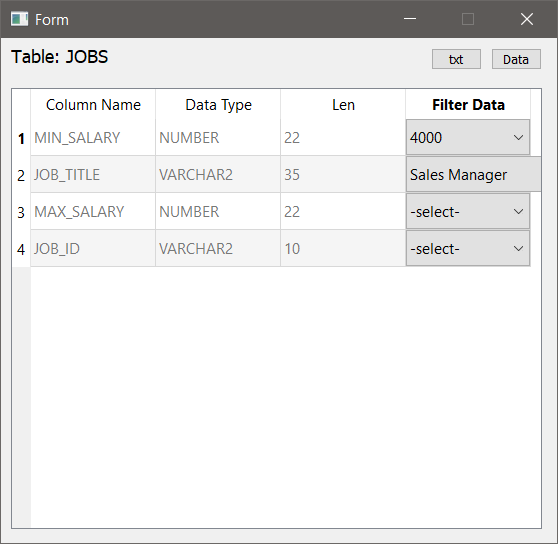Select NUMBER data type in MIN_SALARY row
This screenshot has height=544, width=558.
218,137
